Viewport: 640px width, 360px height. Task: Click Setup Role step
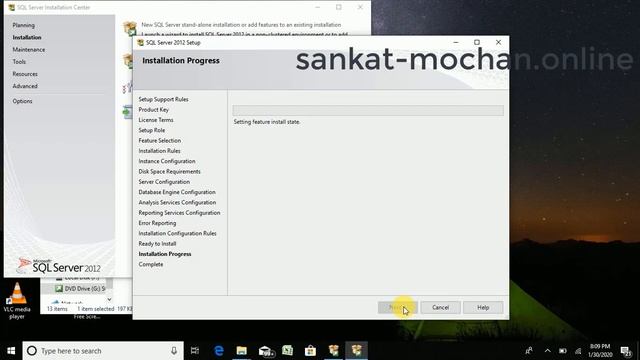click(152, 130)
